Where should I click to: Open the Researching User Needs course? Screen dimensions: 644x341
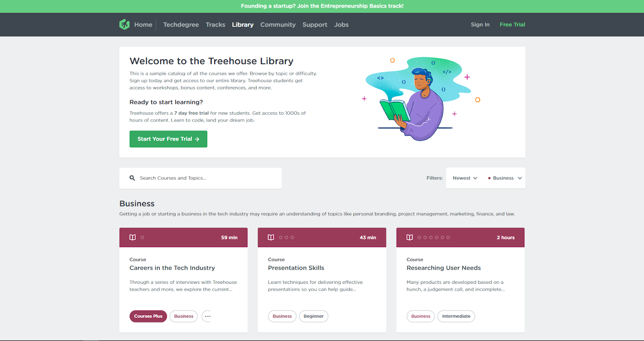point(444,268)
